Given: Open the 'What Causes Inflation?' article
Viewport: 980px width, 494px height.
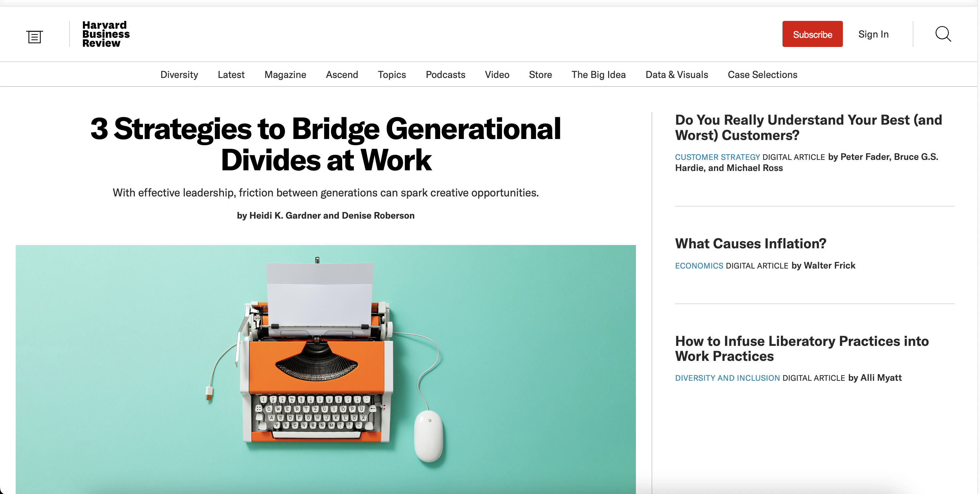Looking at the screenshot, I should (x=750, y=243).
